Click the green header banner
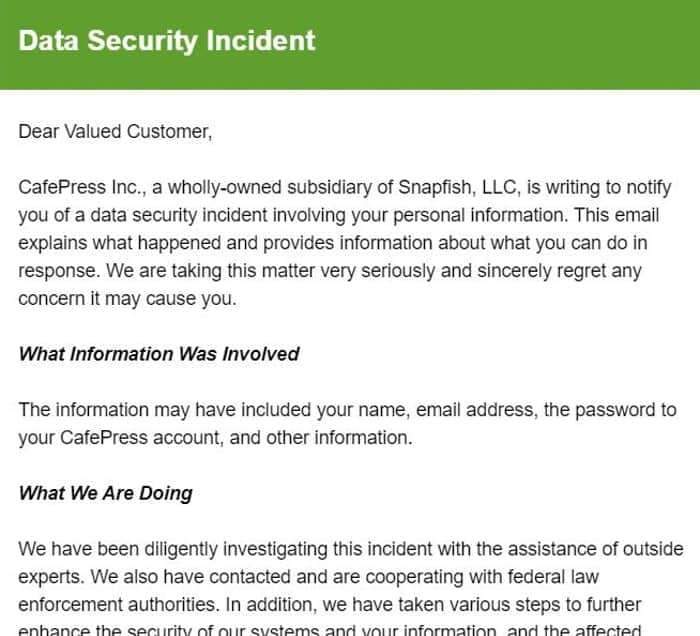 pos(350,45)
